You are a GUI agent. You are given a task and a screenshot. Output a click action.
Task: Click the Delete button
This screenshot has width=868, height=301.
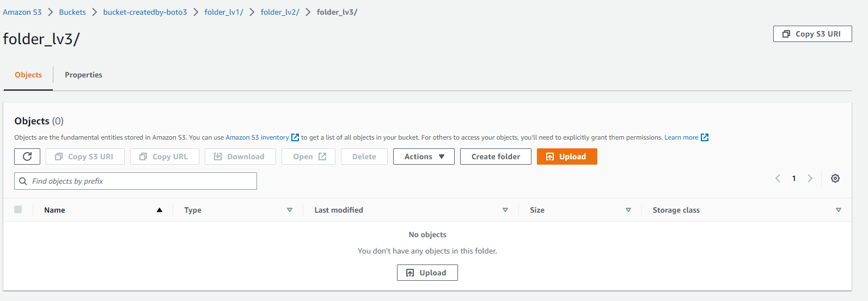(364, 156)
